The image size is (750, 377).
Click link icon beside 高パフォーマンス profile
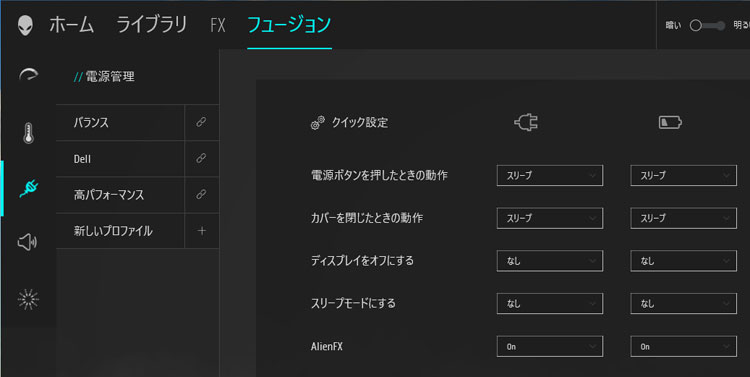(x=201, y=194)
